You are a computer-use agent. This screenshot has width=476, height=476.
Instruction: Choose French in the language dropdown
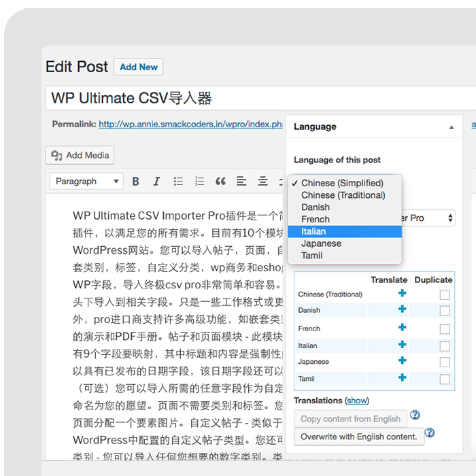coord(345,219)
